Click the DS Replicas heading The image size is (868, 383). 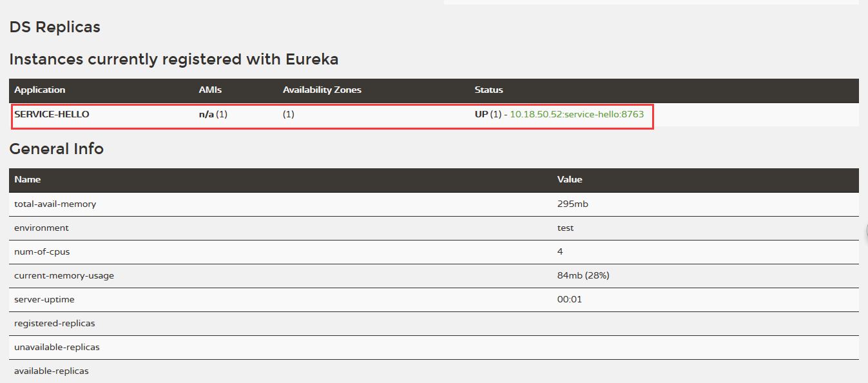tap(55, 27)
